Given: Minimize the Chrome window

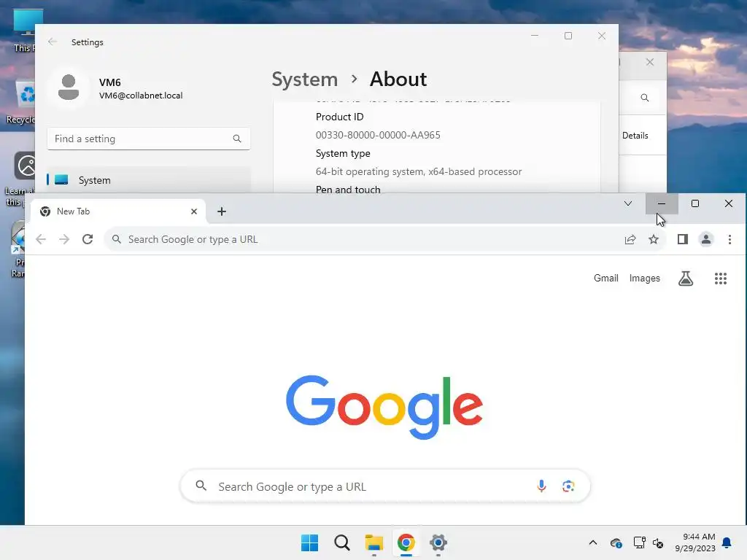Looking at the screenshot, I should point(662,204).
